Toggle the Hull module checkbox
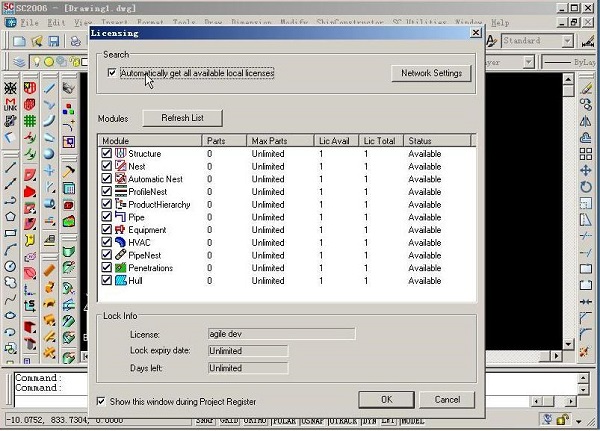 107,281
